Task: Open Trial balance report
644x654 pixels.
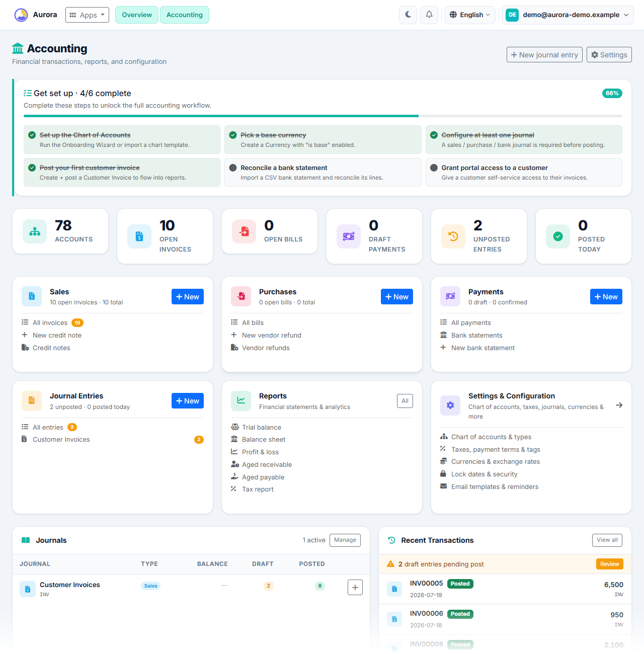Action: pyautogui.click(x=262, y=428)
